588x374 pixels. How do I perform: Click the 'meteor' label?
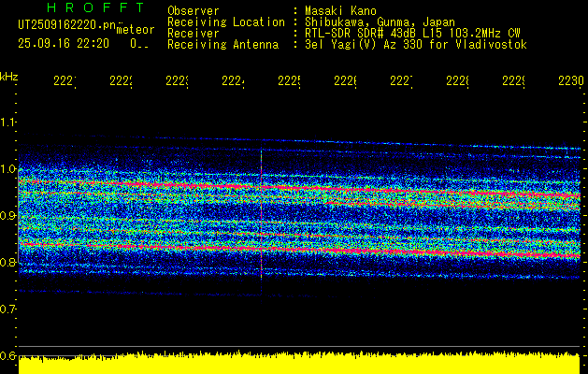136,29
